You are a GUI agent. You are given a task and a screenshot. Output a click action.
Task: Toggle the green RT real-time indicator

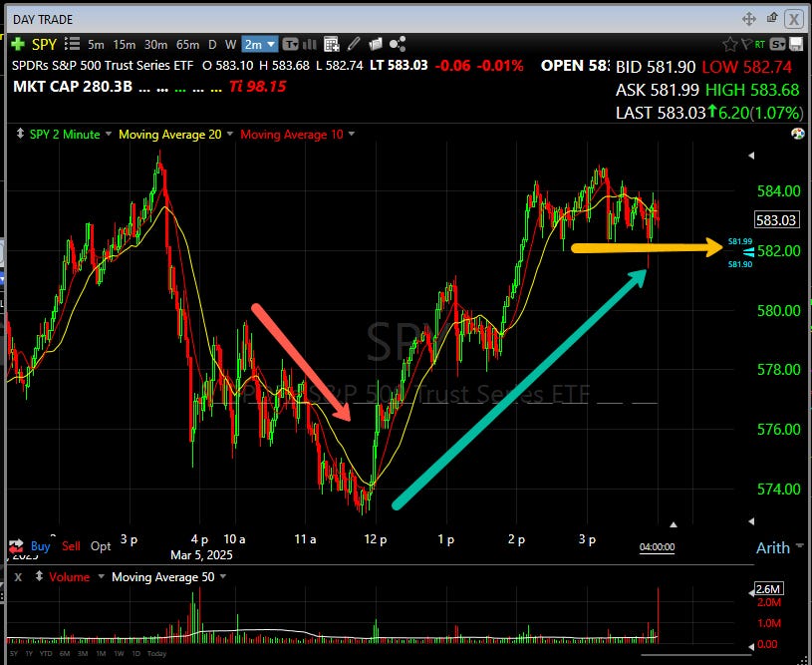coord(760,45)
